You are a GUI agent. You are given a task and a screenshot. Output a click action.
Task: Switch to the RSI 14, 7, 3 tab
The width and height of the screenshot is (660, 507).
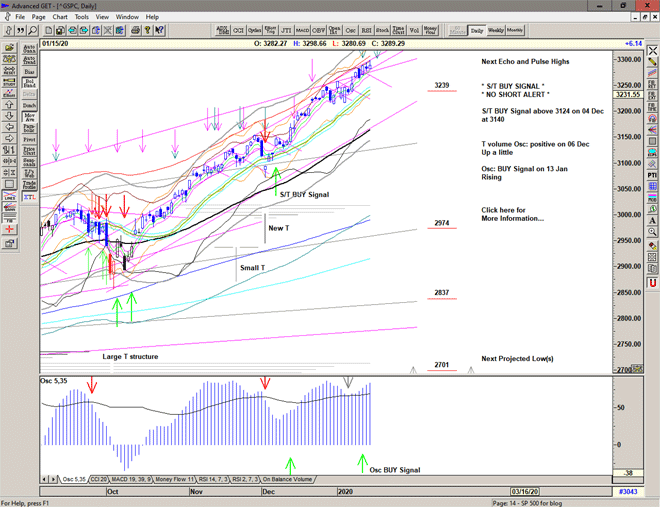(213, 479)
